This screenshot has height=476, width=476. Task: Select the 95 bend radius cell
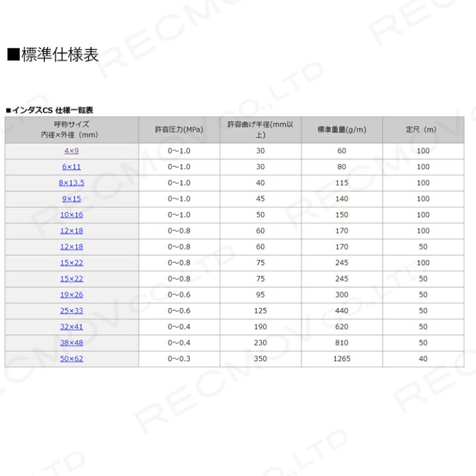[260, 295]
